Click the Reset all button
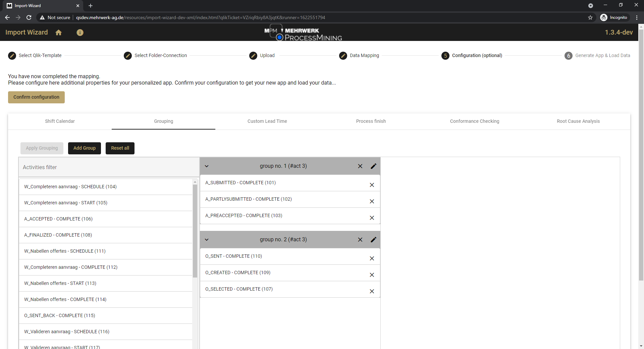Screen dimensions: 644x349 120,148
